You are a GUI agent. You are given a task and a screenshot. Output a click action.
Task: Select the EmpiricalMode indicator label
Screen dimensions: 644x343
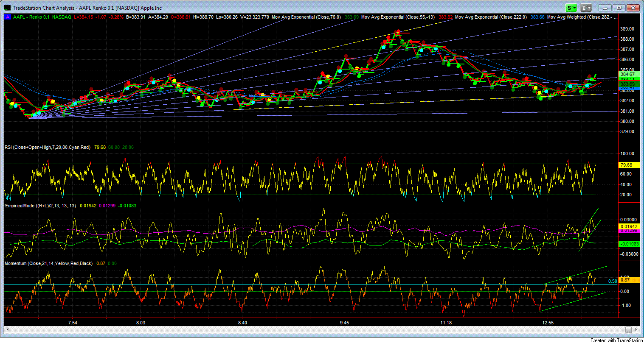click(x=40, y=206)
